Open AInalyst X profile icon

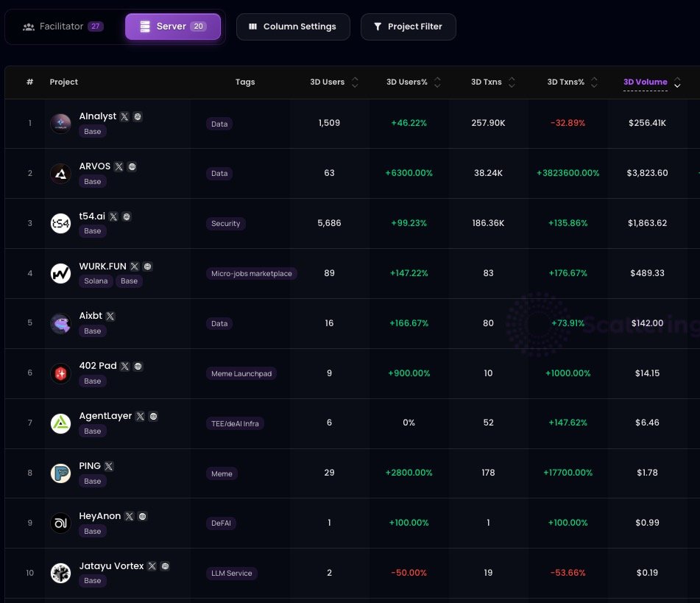coord(124,116)
